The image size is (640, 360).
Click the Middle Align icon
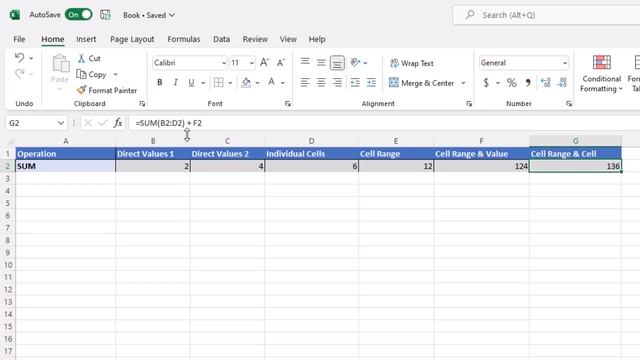point(321,62)
